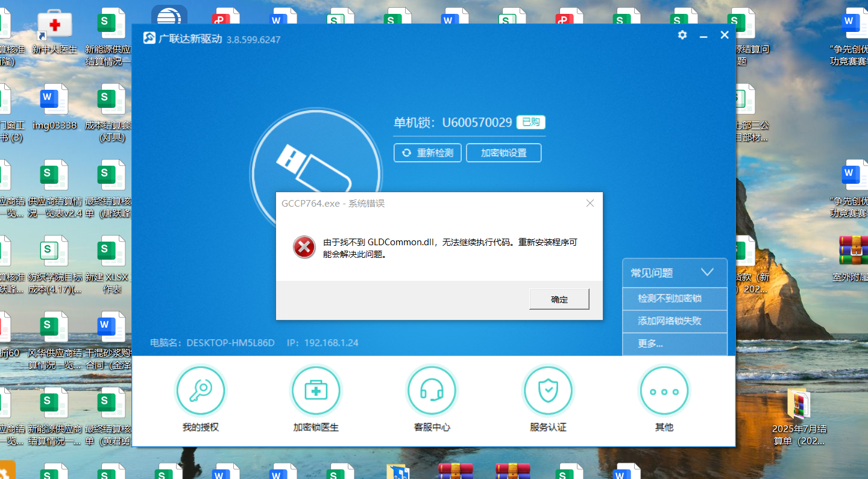Select 风华供应商结算情况一览 spreadsheet icon
This screenshot has width=868, height=479.
point(55,340)
